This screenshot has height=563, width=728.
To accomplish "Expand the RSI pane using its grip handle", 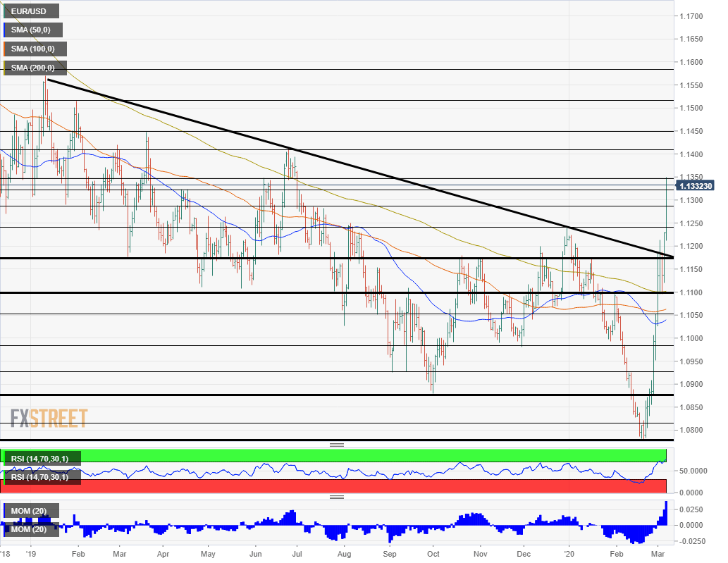I will click(x=337, y=445).
